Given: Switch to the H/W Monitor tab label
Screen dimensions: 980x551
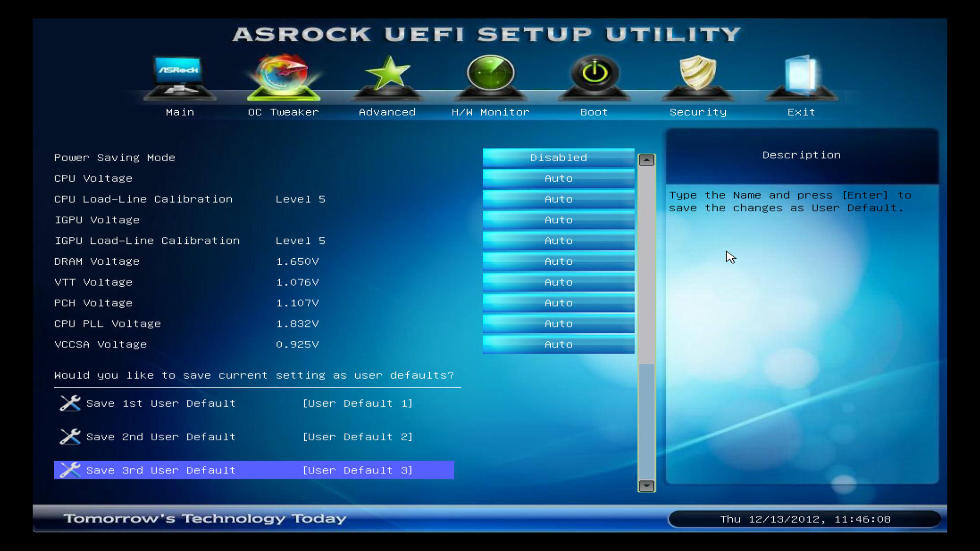Looking at the screenshot, I should (x=491, y=112).
